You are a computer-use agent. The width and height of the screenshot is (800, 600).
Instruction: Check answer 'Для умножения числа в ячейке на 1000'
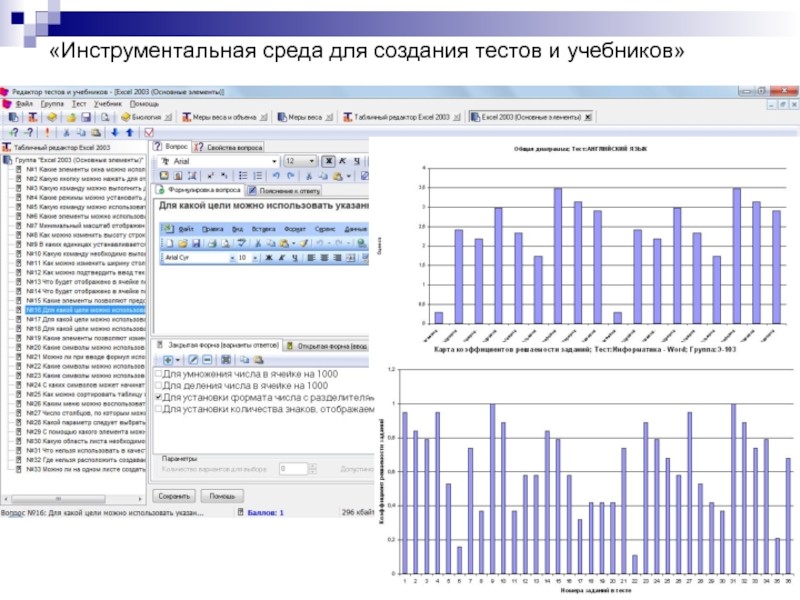159,374
